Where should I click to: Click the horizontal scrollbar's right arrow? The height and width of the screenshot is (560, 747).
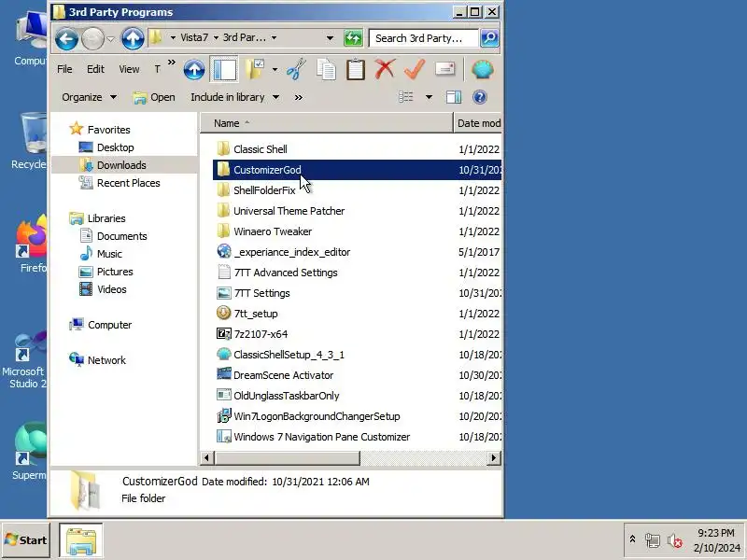[x=494, y=458]
